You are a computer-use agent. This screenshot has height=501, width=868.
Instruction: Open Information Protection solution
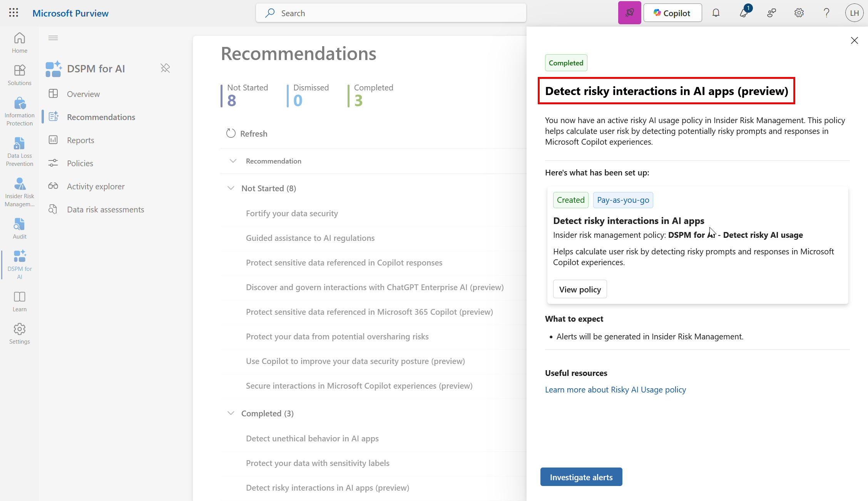click(x=19, y=112)
